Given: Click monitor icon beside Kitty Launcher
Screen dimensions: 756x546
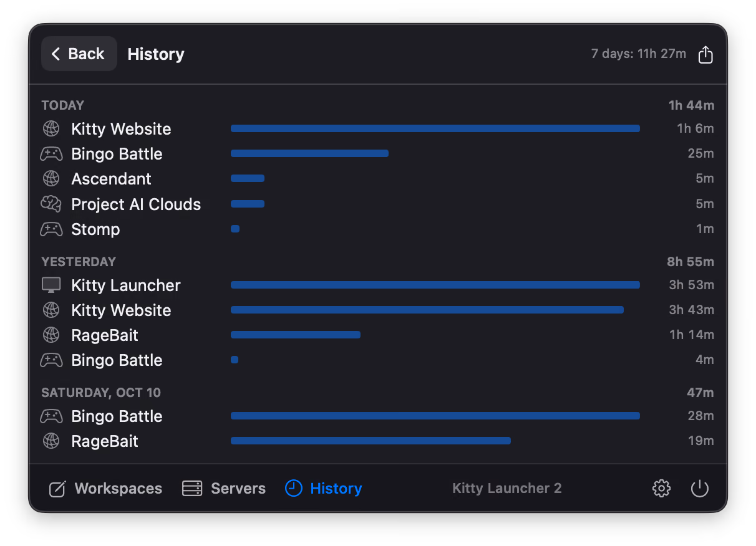Looking at the screenshot, I should pyautogui.click(x=51, y=285).
